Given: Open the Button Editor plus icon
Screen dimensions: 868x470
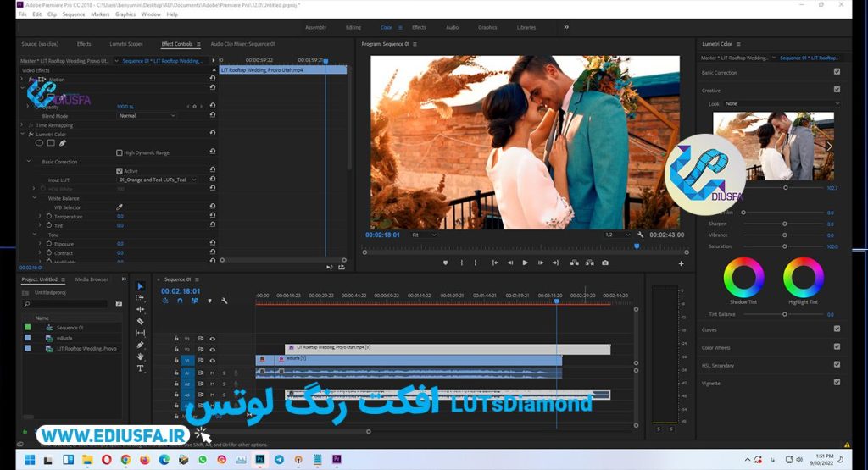Looking at the screenshot, I should (x=682, y=263).
